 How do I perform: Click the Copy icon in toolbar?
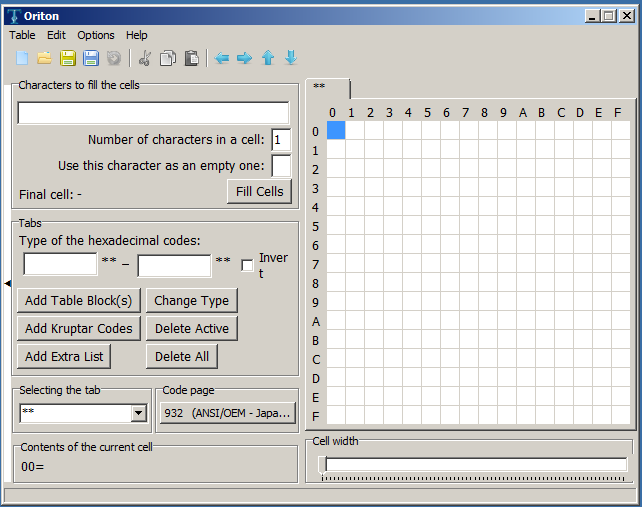[168, 58]
